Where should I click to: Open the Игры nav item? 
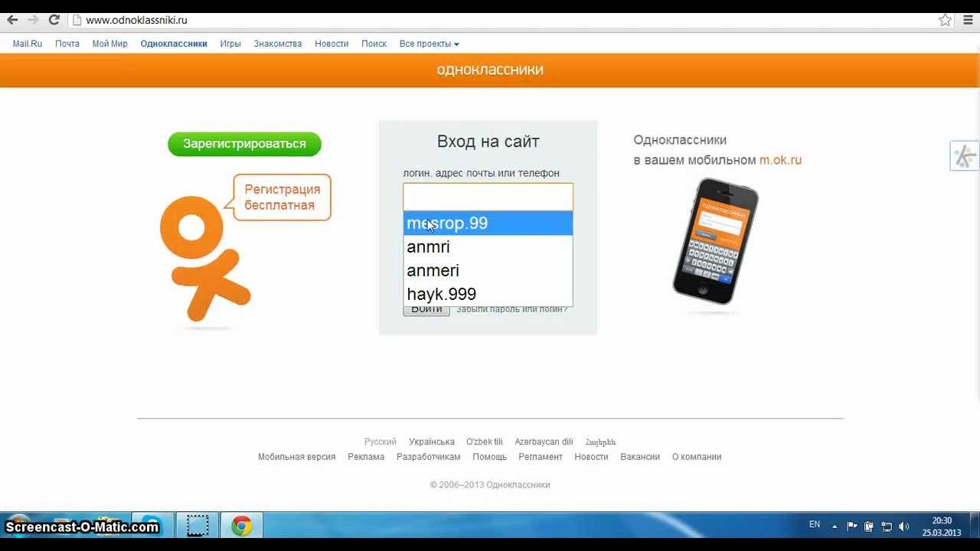point(230,44)
